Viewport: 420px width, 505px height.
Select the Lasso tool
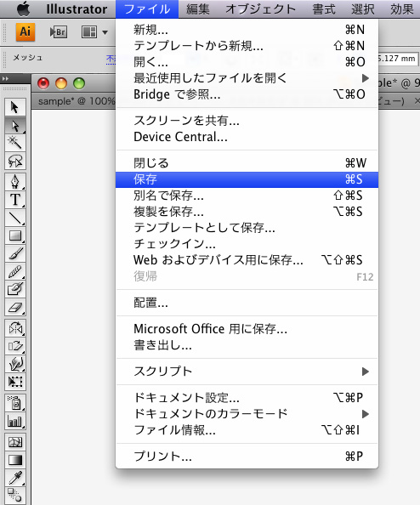(14, 161)
